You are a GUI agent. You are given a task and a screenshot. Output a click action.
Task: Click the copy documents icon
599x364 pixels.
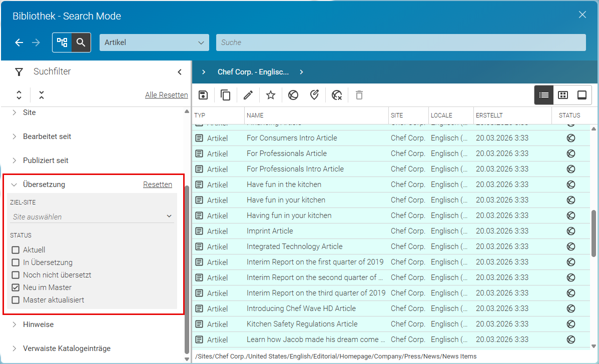click(x=225, y=95)
